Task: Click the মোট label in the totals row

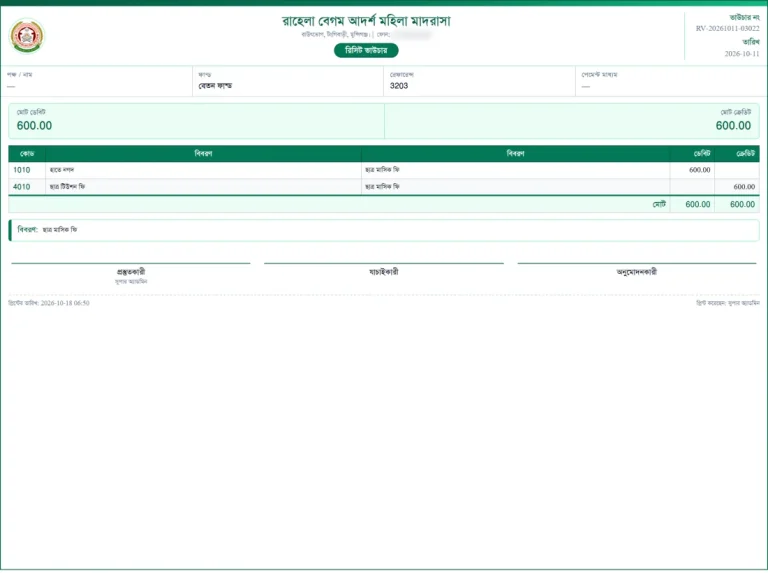Action: pos(659,204)
